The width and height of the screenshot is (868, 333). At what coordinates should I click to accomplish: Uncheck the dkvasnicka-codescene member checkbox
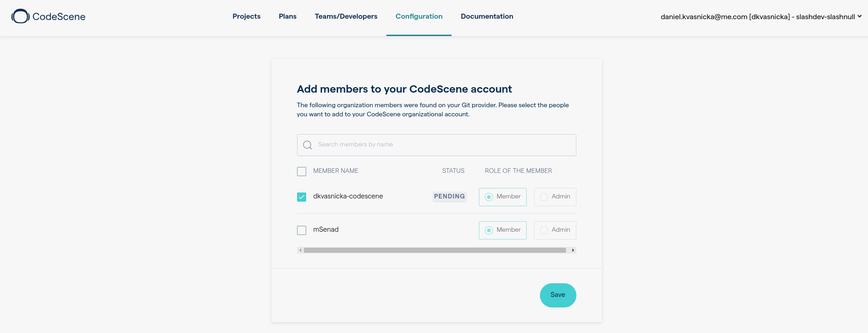point(301,197)
